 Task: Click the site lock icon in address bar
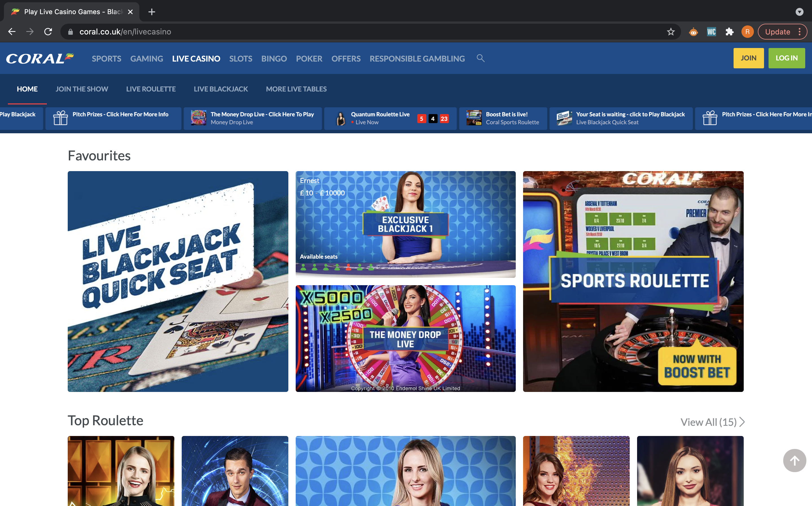point(70,32)
